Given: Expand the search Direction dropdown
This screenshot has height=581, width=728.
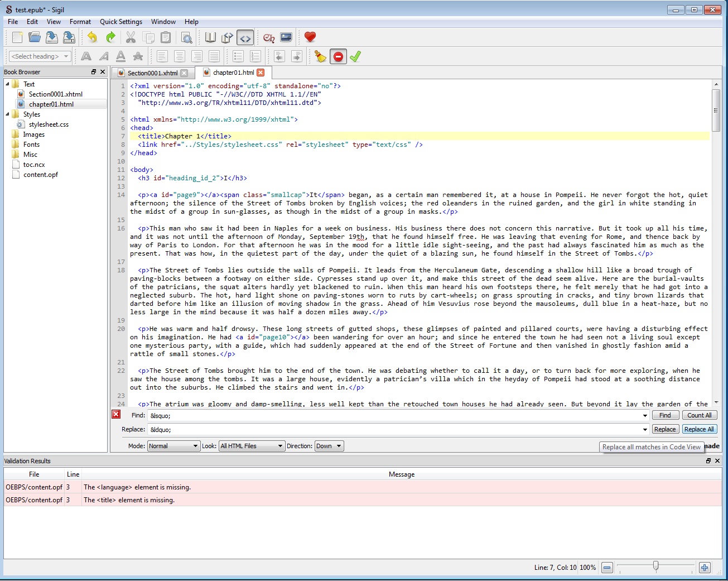Looking at the screenshot, I should (x=329, y=446).
